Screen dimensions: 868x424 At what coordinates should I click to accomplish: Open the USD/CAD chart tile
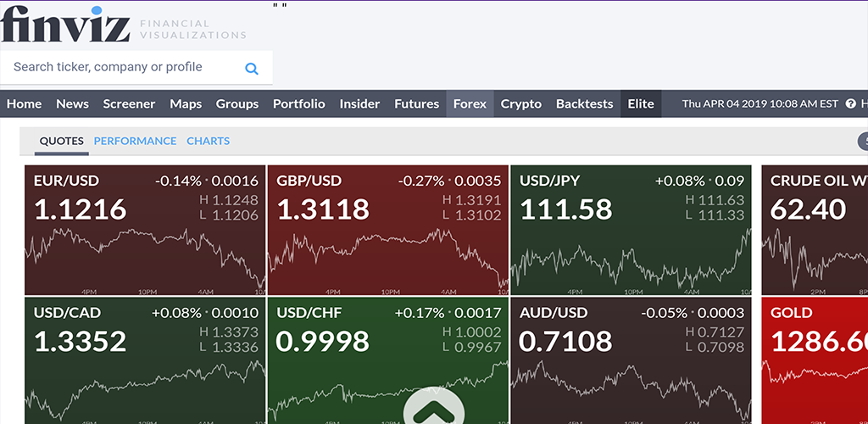(x=145, y=360)
